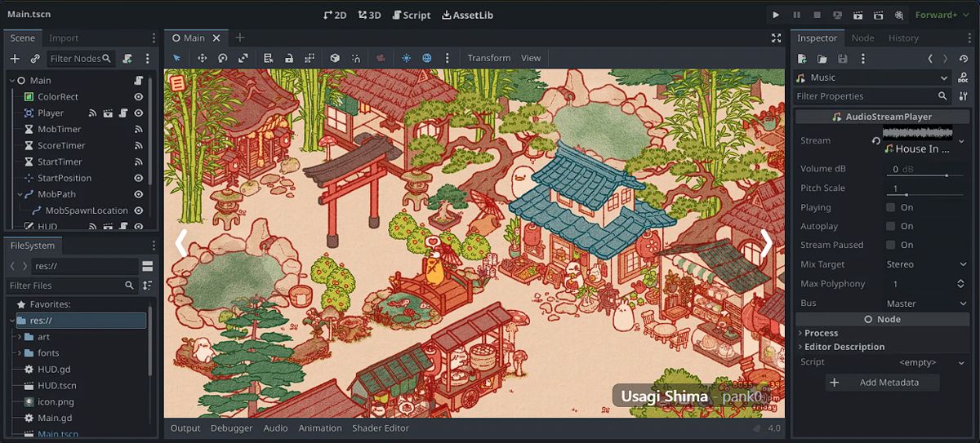Screen dimensions: 980x443
Task: Show signals of the MobTimer node
Action: click(x=139, y=129)
